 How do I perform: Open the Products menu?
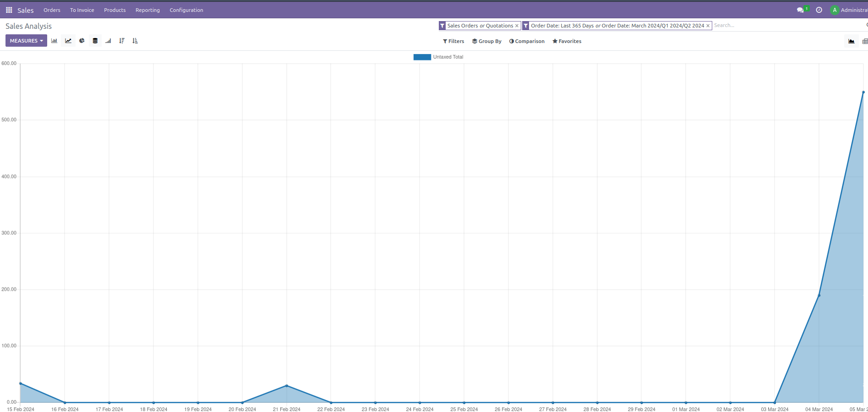pos(115,10)
